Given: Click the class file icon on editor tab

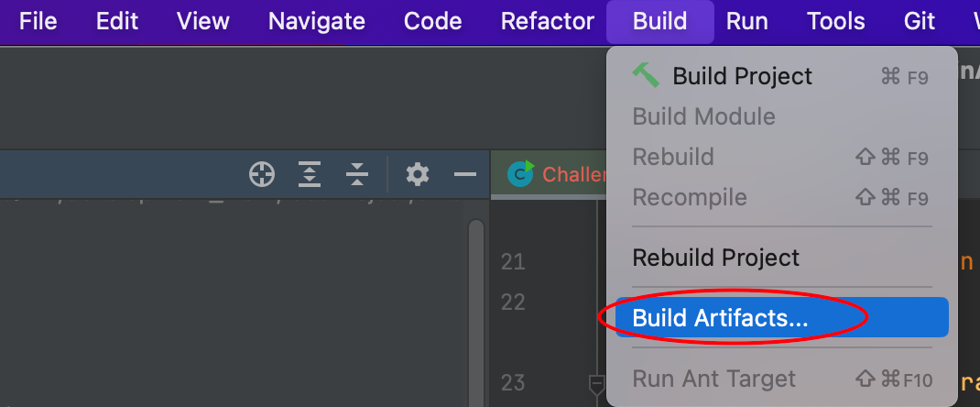Looking at the screenshot, I should [x=520, y=174].
